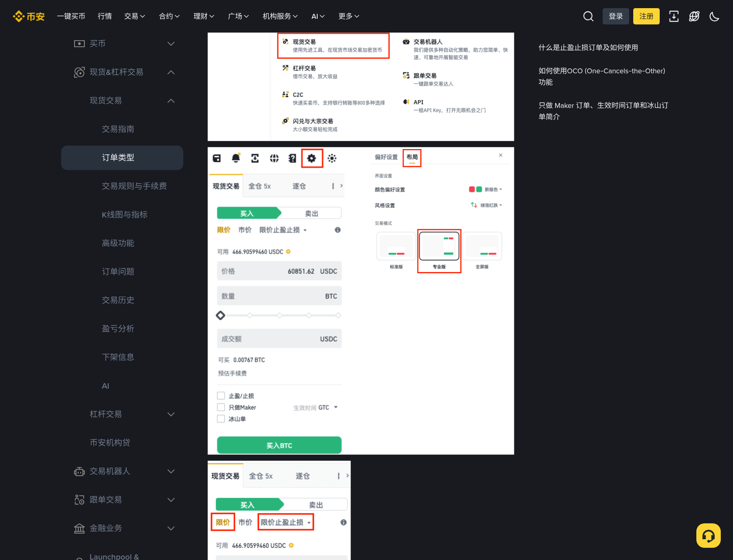
Task: Open the 交易 dropdown in the top navigation
Action: coord(134,16)
